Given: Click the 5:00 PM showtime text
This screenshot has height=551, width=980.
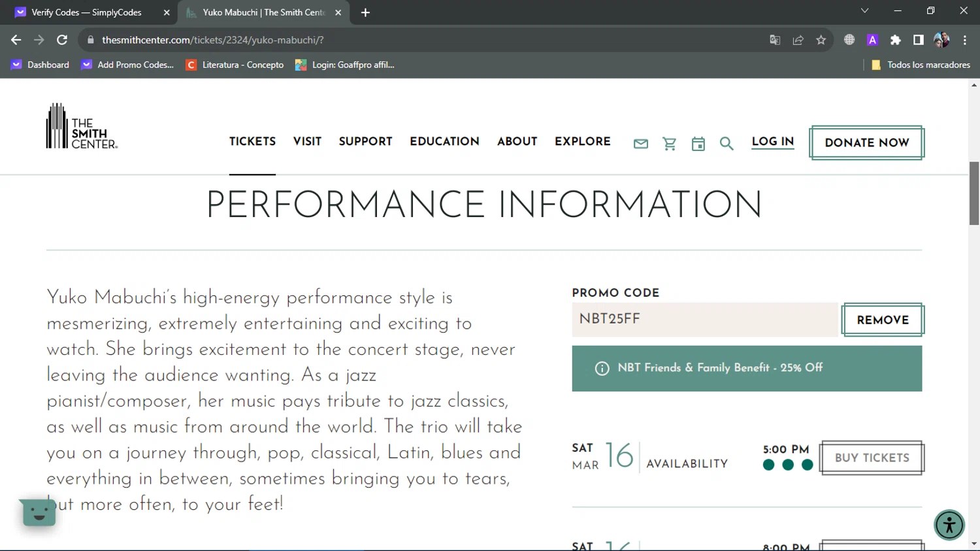Looking at the screenshot, I should [786, 450].
